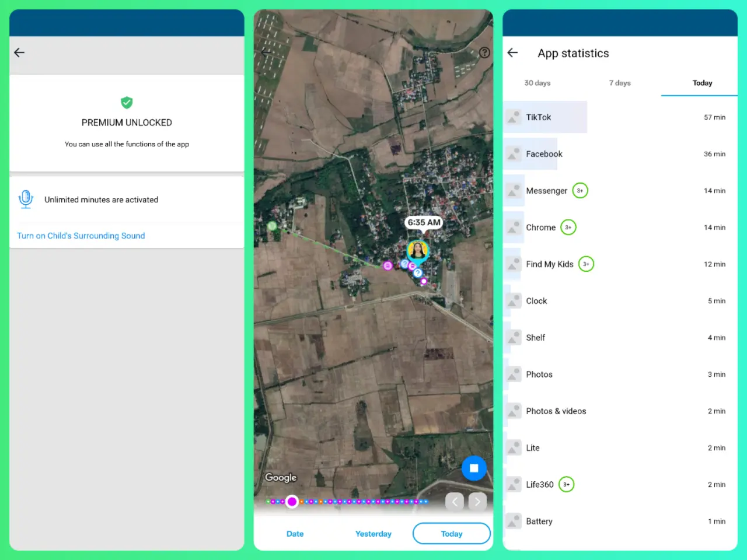Click Facebook's 36 min usage time
Image resolution: width=747 pixels, height=560 pixels.
point(715,154)
